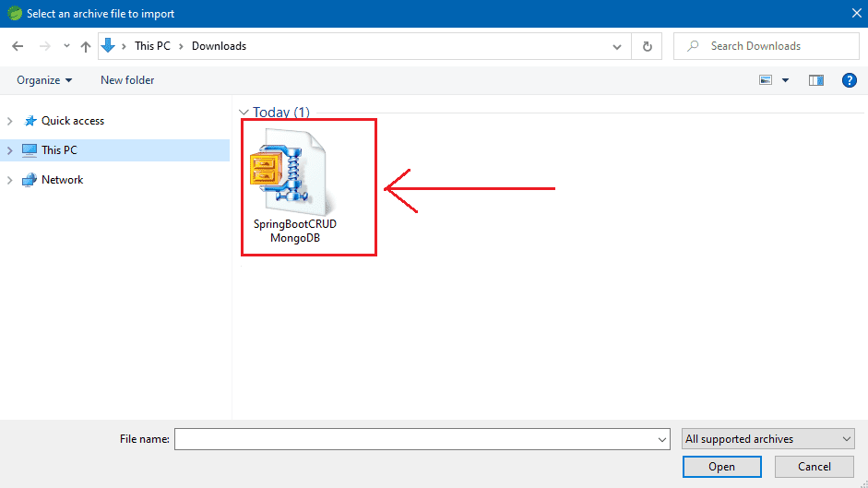Viewport: 868px width, 488px height.
Task: Go back using the left arrow
Action: (18, 46)
